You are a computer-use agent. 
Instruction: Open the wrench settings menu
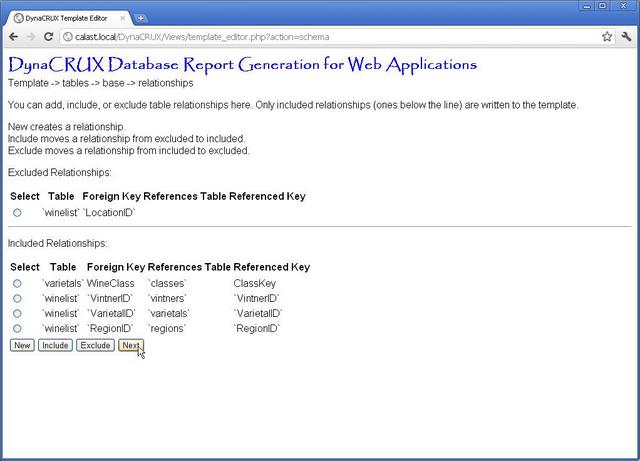[x=626, y=37]
